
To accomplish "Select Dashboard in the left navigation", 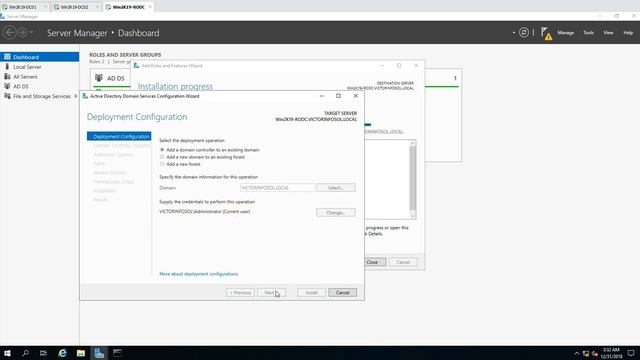I will pyautogui.click(x=40, y=57).
